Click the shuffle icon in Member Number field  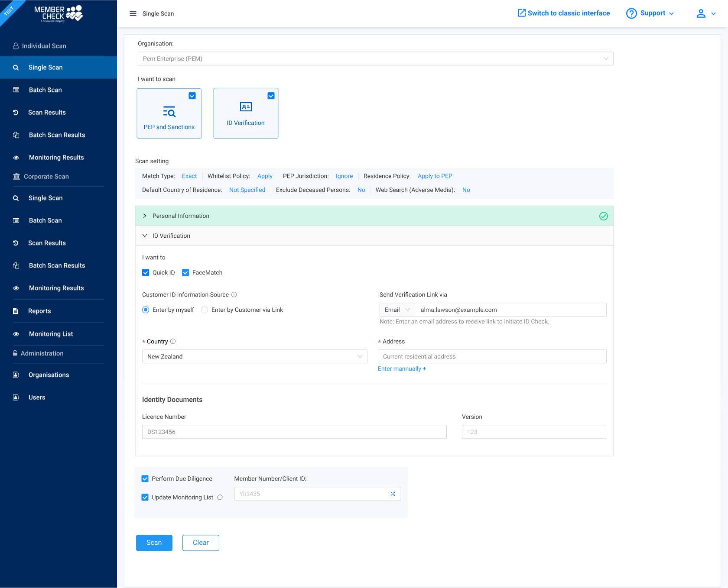[x=393, y=494]
